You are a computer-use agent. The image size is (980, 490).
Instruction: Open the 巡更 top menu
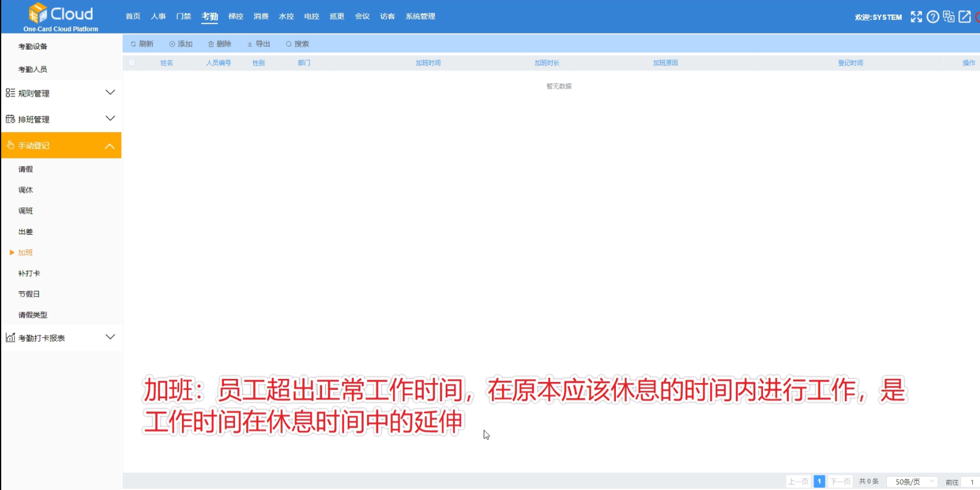click(336, 16)
